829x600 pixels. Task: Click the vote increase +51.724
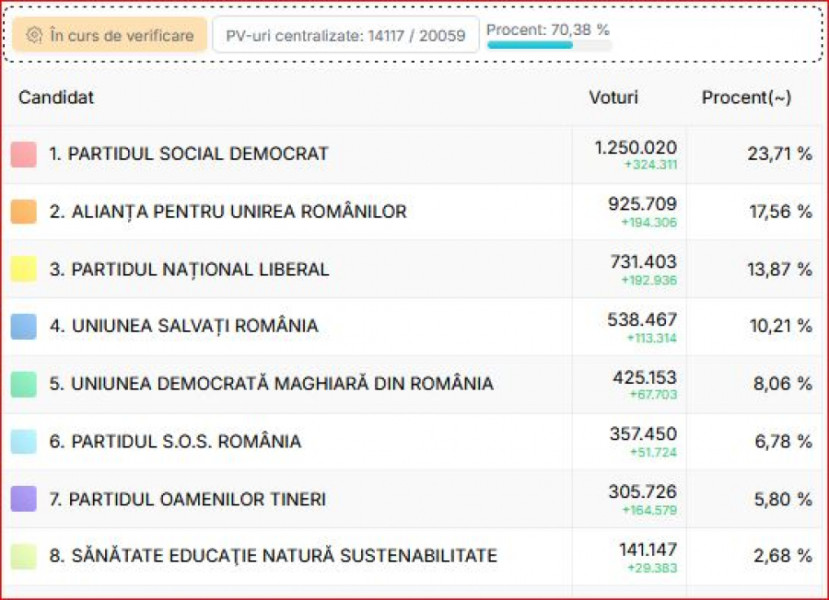coord(653,452)
